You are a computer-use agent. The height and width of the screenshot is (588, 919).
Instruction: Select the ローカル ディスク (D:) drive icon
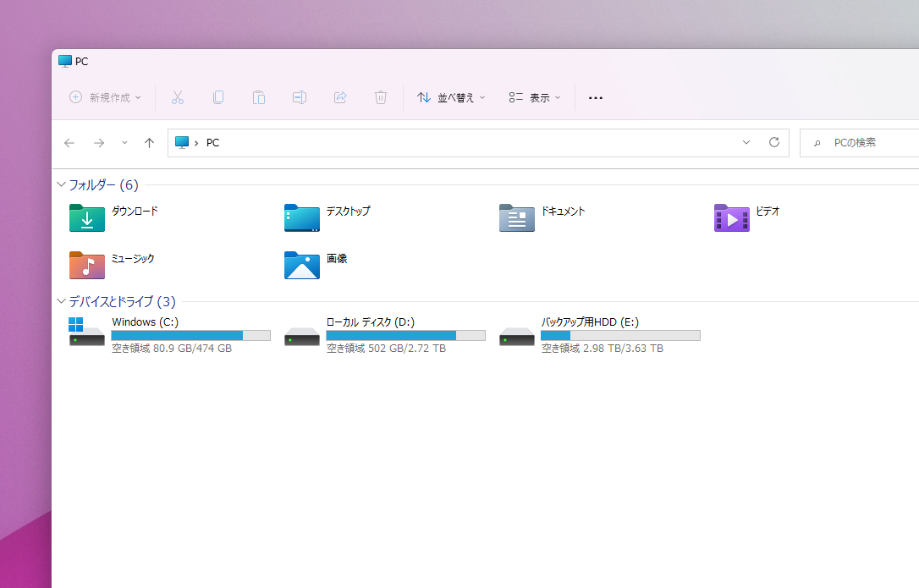[x=302, y=336]
